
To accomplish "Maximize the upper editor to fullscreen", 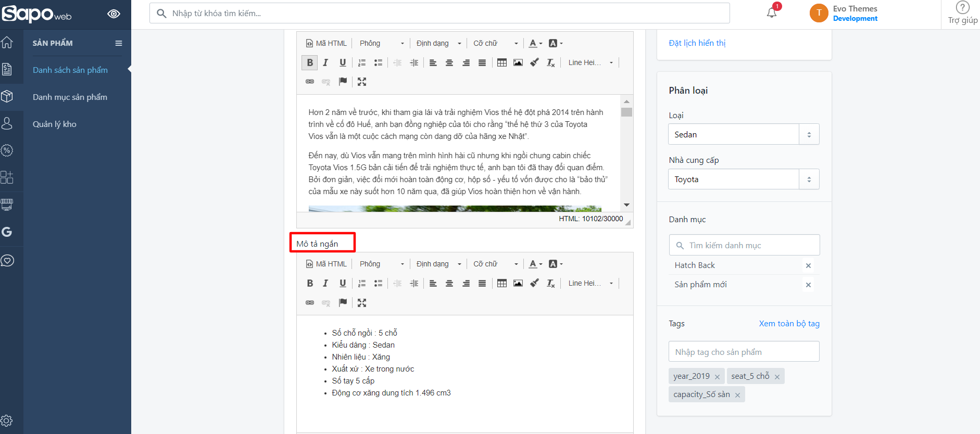I will click(362, 82).
